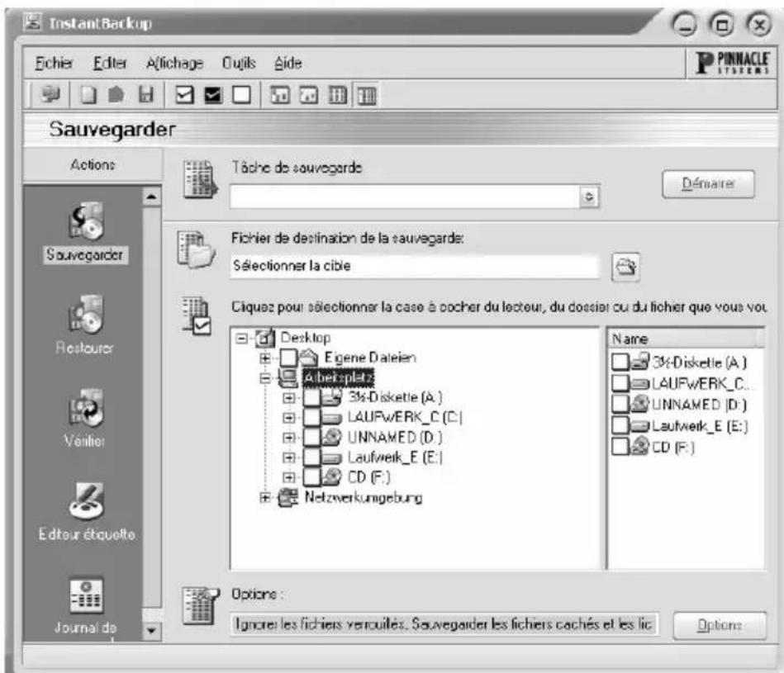This screenshot has width=784, height=673.
Task: Click the Démarrer button
Action: tap(709, 184)
